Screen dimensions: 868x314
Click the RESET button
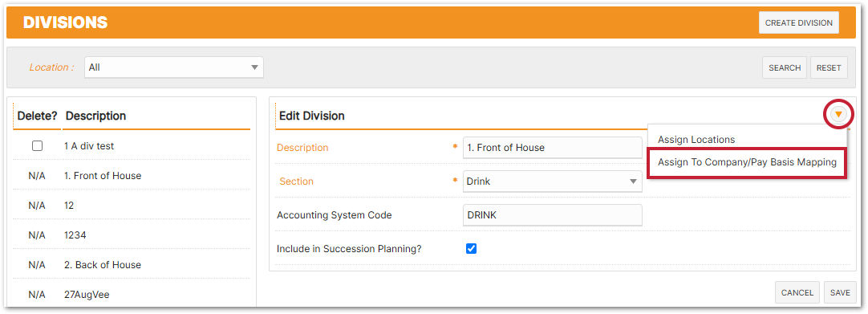click(829, 68)
